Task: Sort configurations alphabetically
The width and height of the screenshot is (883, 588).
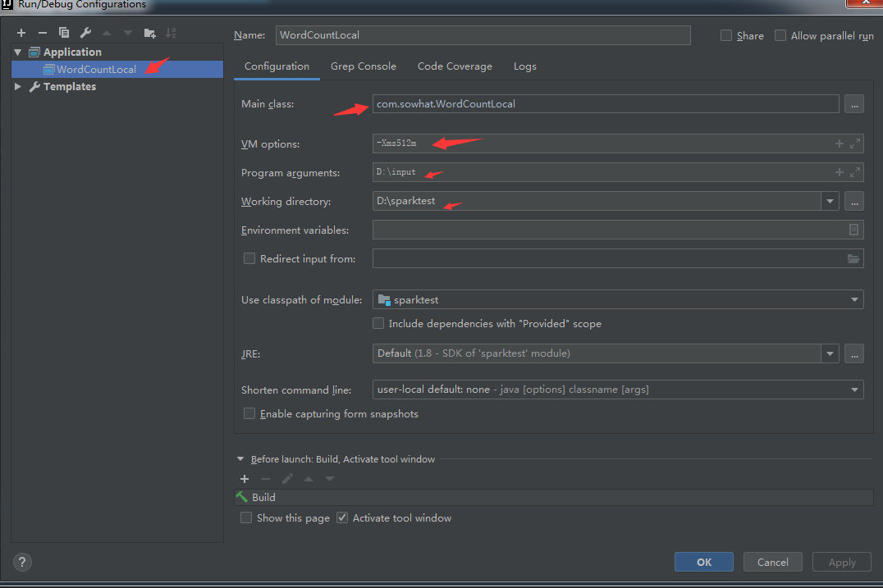Action: coord(171,33)
